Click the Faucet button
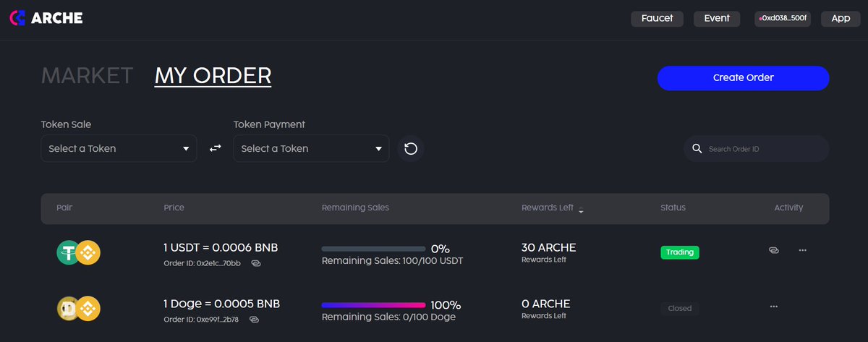Screen dimensions: 868x342 click(x=657, y=19)
